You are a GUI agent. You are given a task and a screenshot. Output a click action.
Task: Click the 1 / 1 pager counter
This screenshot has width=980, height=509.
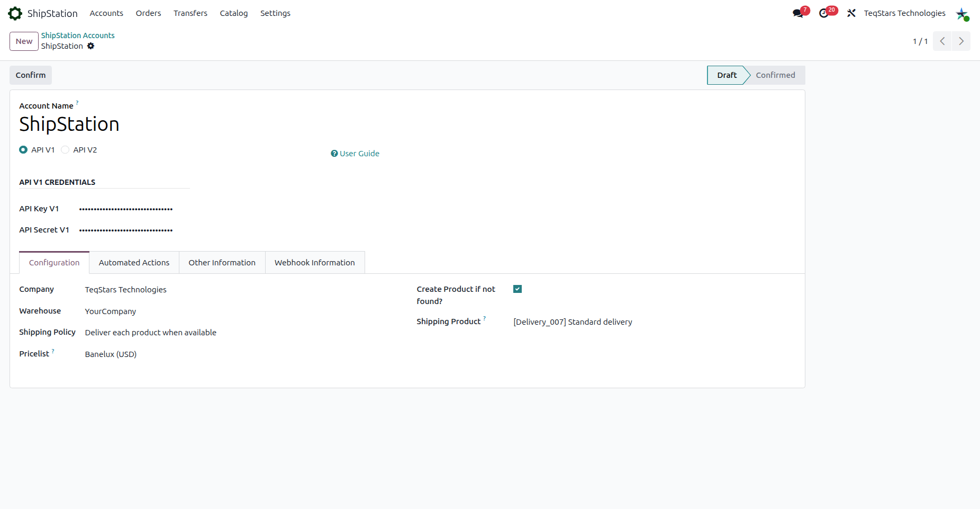point(920,41)
